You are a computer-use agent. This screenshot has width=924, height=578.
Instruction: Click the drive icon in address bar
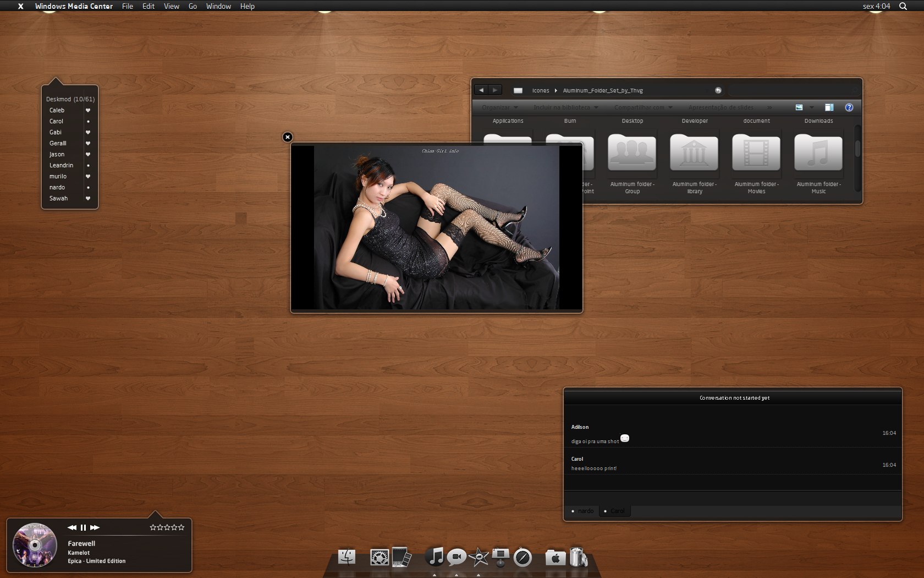(x=518, y=90)
